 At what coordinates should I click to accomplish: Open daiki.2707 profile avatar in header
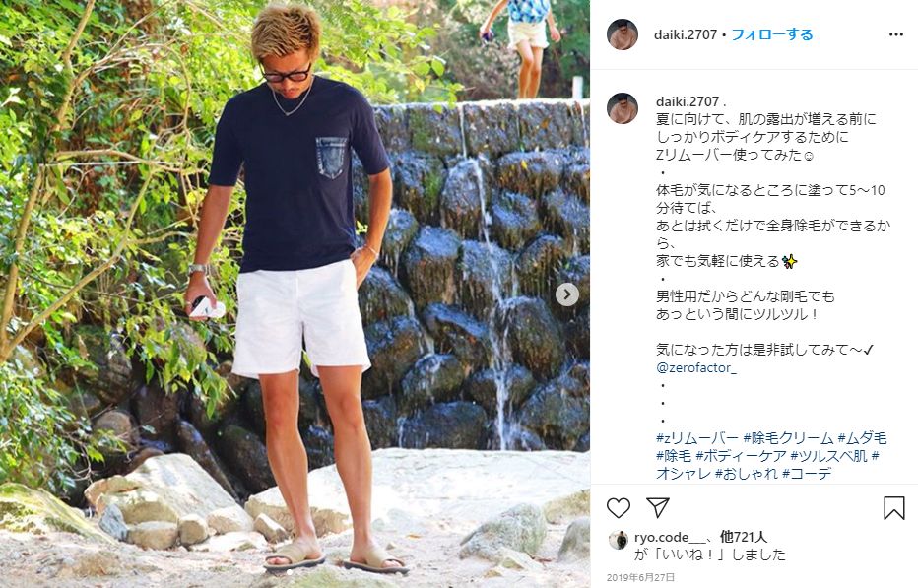click(623, 34)
